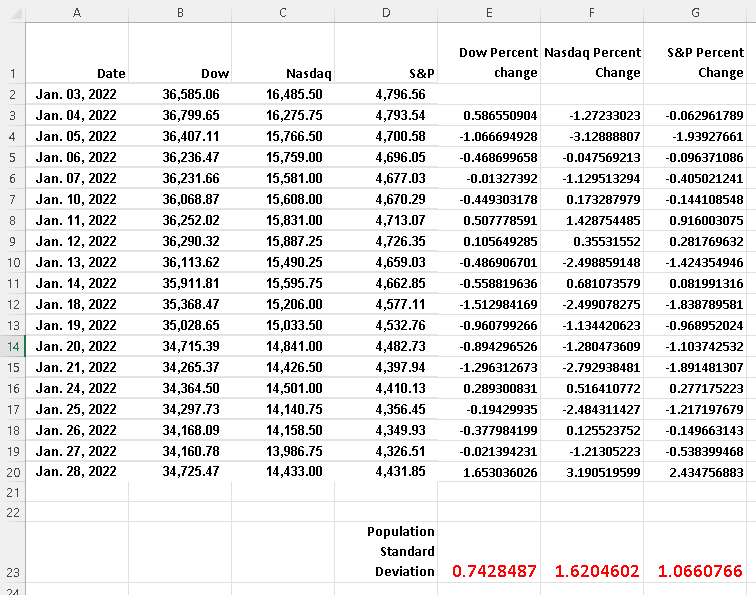Select cell 'Jan. 10, 2022'
The image size is (756, 595).
(x=77, y=199)
